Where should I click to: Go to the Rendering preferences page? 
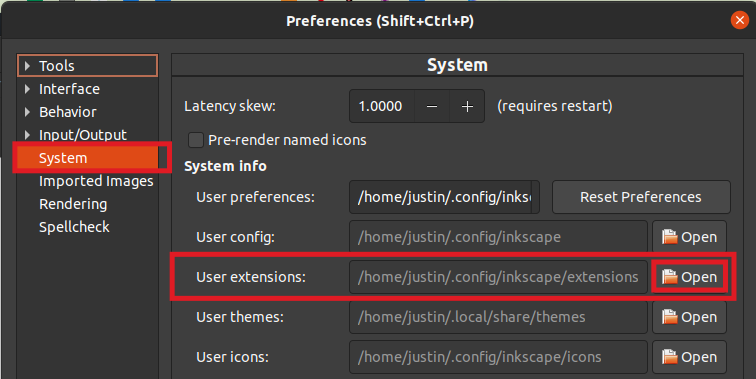tap(73, 204)
